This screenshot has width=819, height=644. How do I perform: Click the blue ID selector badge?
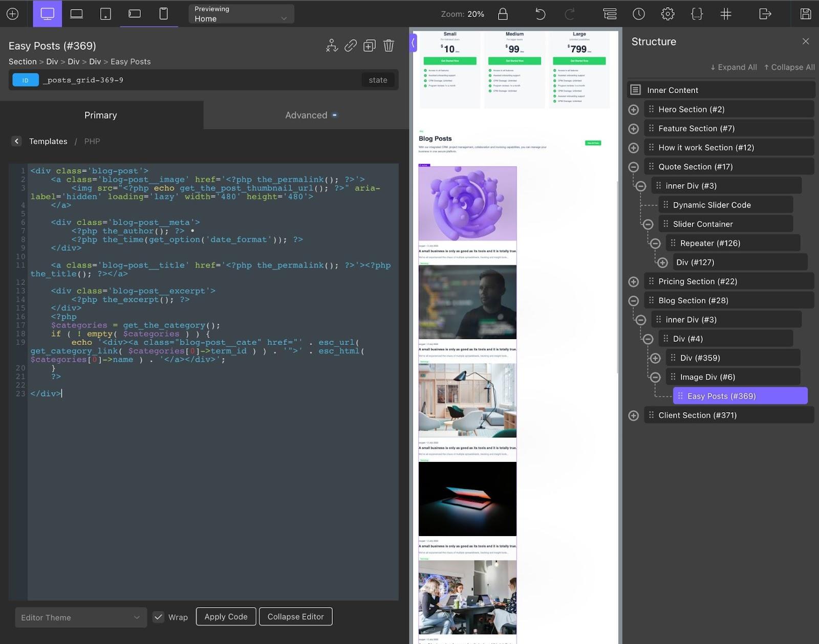pos(26,80)
